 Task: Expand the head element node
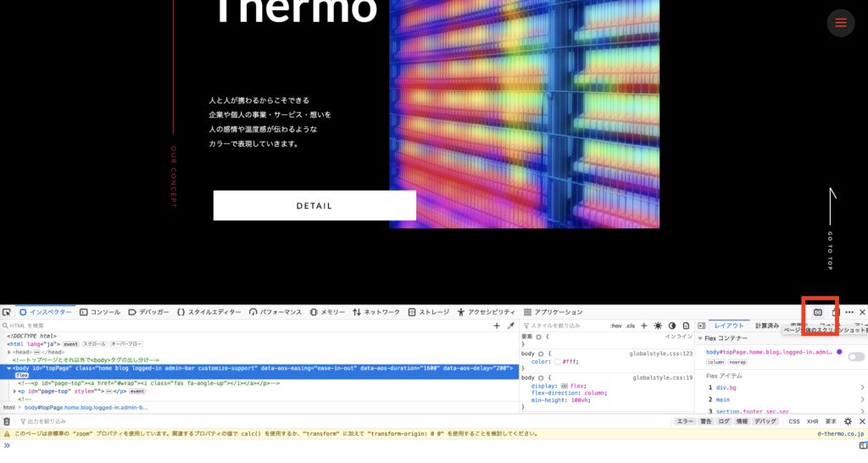[x=9, y=352]
